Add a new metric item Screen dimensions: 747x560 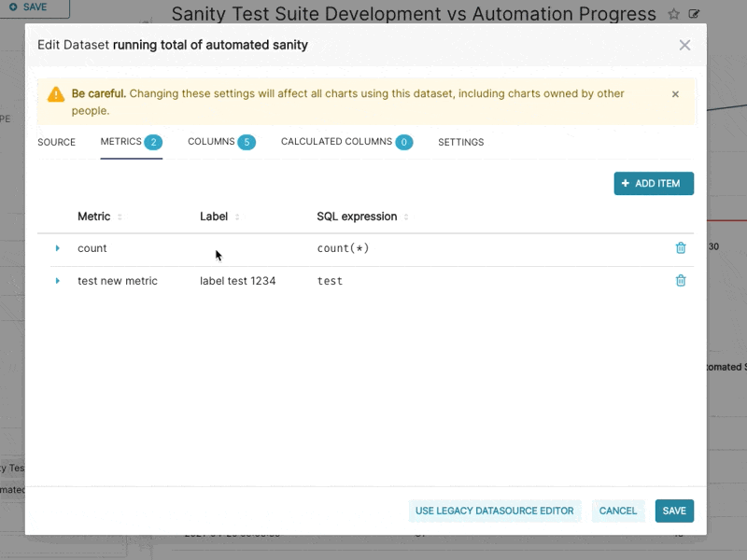tap(654, 183)
